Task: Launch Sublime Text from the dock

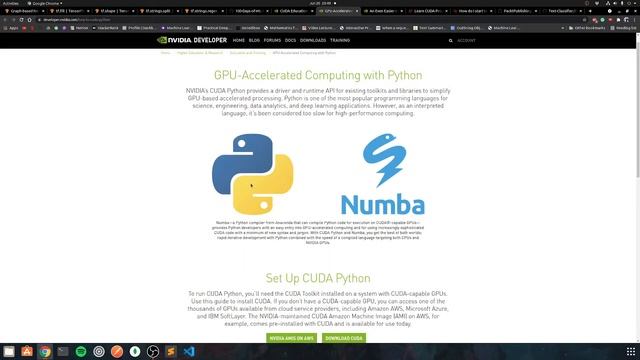Action: (x=171, y=351)
